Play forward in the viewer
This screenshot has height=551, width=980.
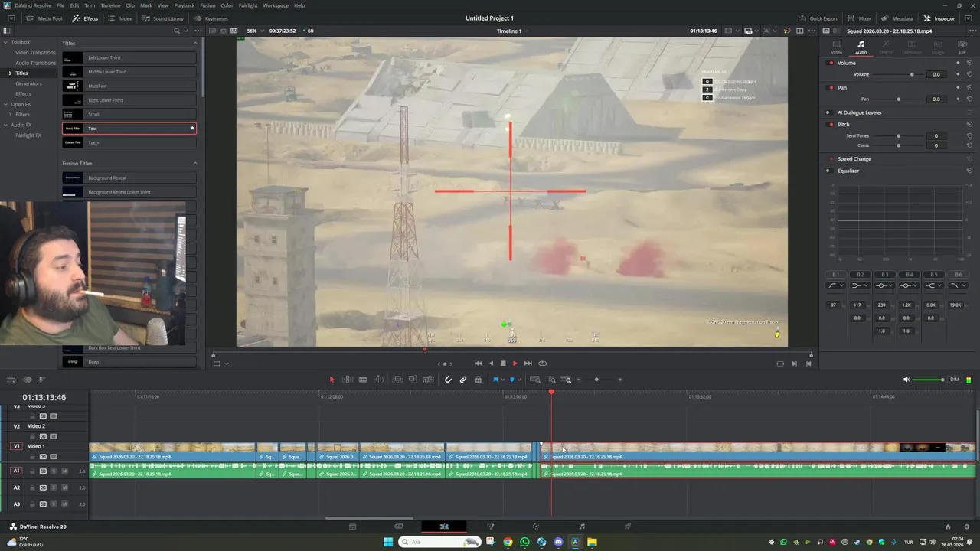click(514, 364)
